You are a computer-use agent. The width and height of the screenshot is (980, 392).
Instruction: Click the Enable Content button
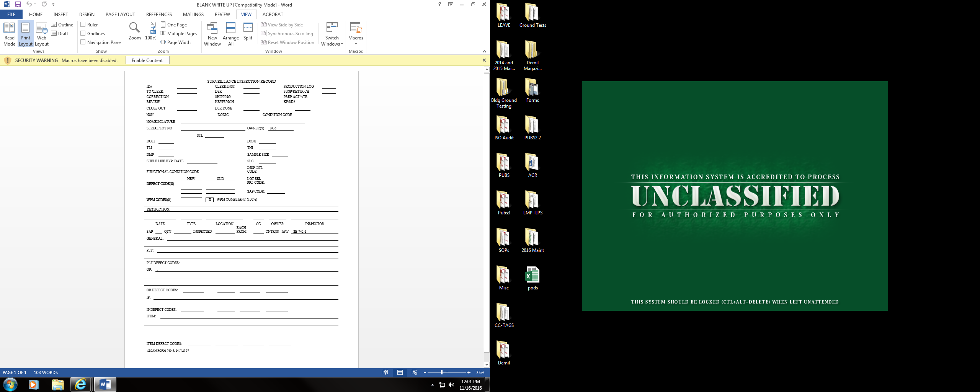click(x=147, y=60)
